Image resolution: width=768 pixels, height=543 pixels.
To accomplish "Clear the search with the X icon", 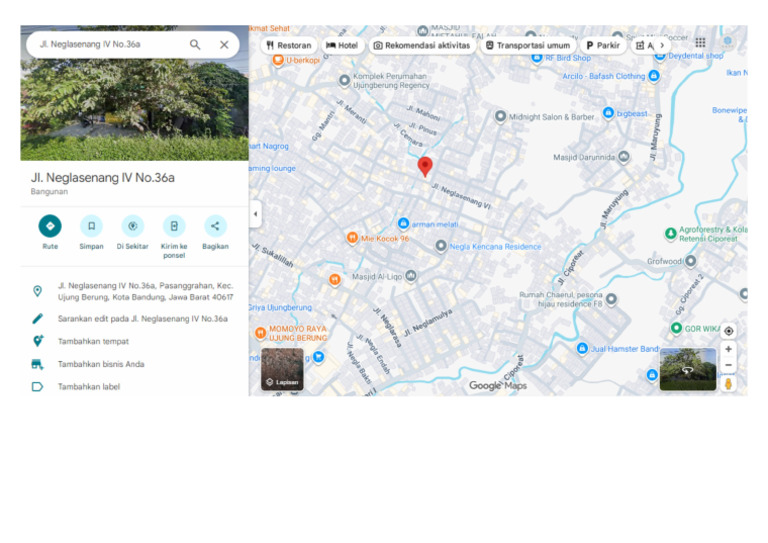I will coord(224,45).
